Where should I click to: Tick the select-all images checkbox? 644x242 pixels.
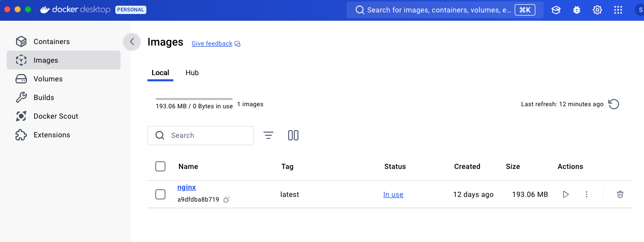pyautogui.click(x=160, y=166)
